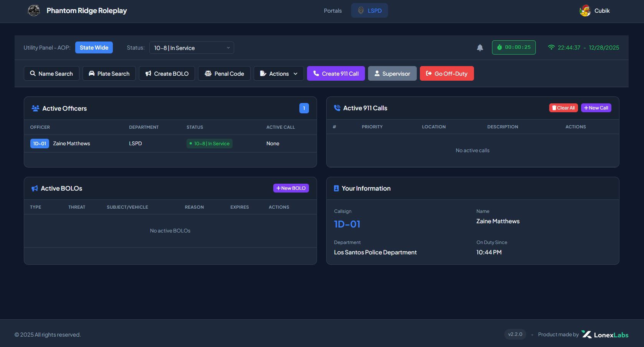Open the Cubik user avatar
Screen dimensions: 644x347
coord(585,11)
